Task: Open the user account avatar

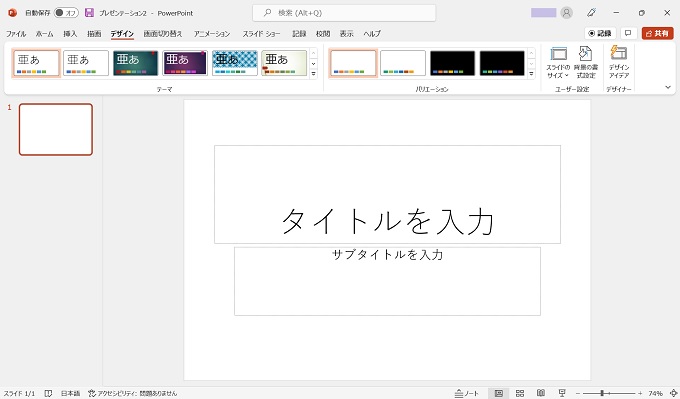Action: point(566,13)
